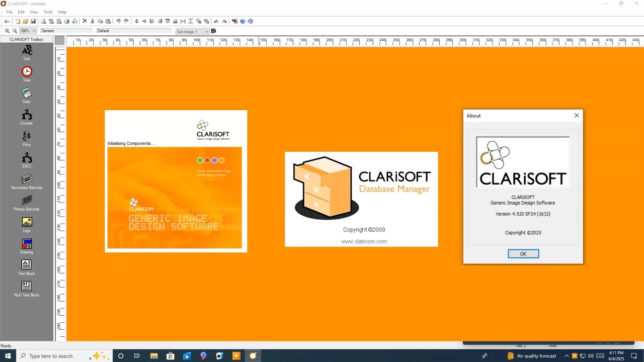The height and width of the screenshot is (362, 644).
Task: Open the Windows Start menu
Action: pos(8,355)
